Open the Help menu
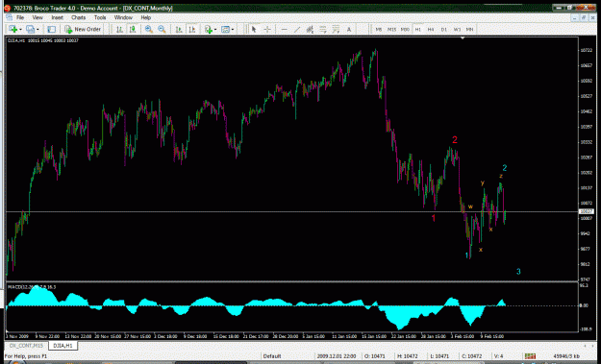This screenshot has width=601, height=364. click(145, 17)
